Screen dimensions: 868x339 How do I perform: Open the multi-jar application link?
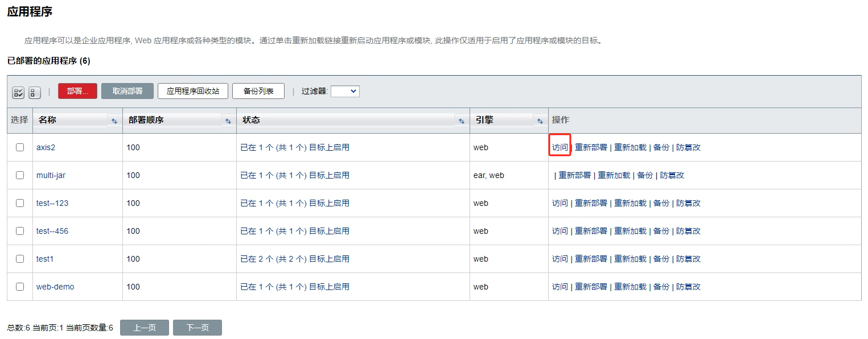[x=51, y=175]
